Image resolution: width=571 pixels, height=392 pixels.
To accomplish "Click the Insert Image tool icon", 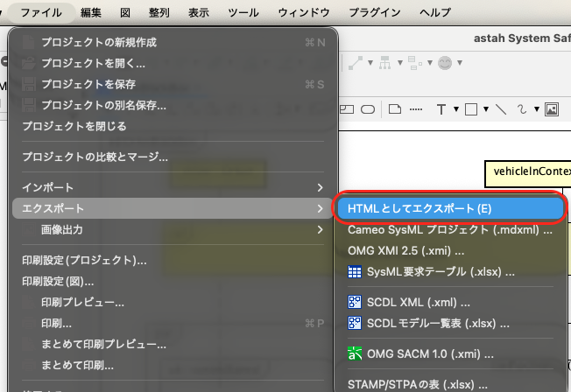I will click(552, 109).
